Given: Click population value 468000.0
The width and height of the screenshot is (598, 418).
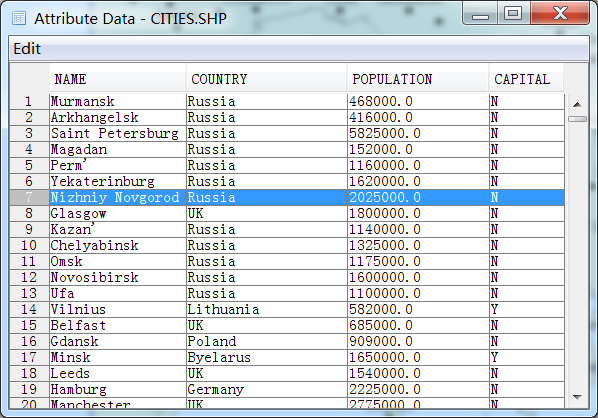Looking at the screenshot, I should 418,101.
